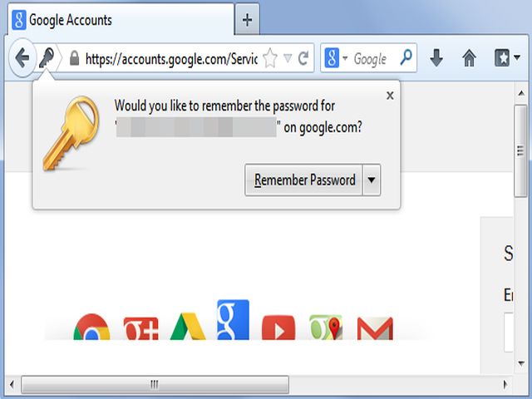Reload the page with the refresh icon

(303, 58)
